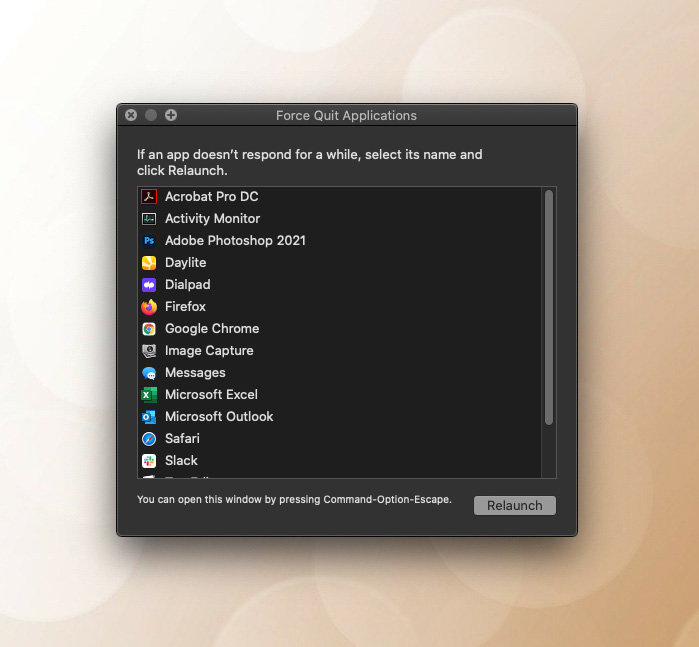Click the Microsoft Outlook app icon
The image size is (699, 647).
click(x=149, y=416)
